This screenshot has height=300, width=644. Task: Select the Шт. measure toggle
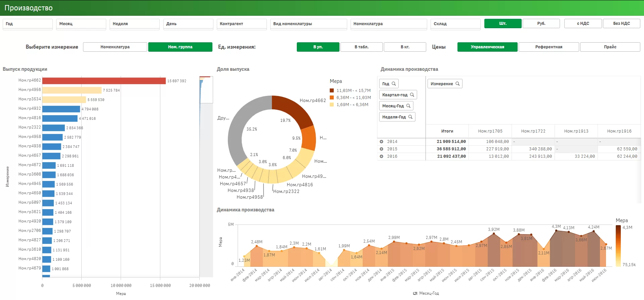503,23
